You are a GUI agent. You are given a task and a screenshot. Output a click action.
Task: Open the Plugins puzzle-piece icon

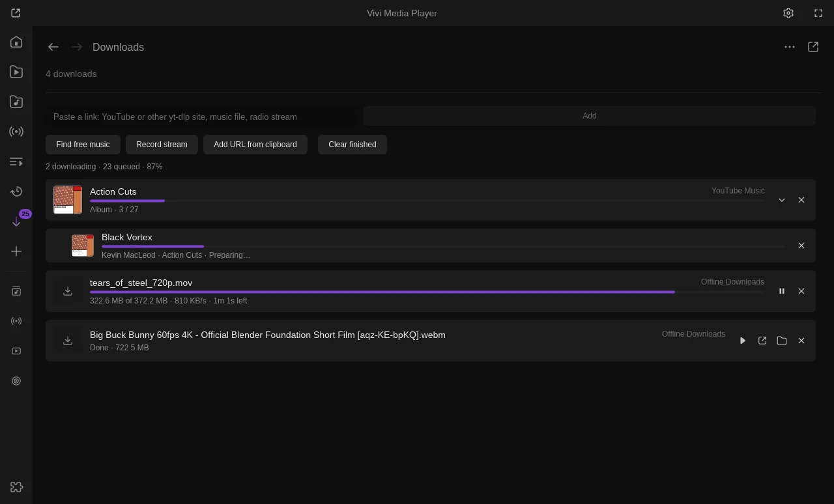coord(16,487)
